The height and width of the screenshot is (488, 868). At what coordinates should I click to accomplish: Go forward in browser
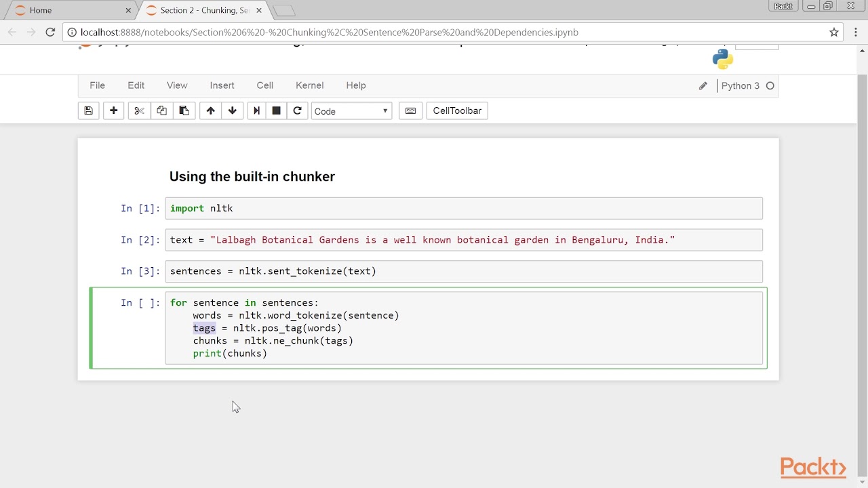pos(31,32)
